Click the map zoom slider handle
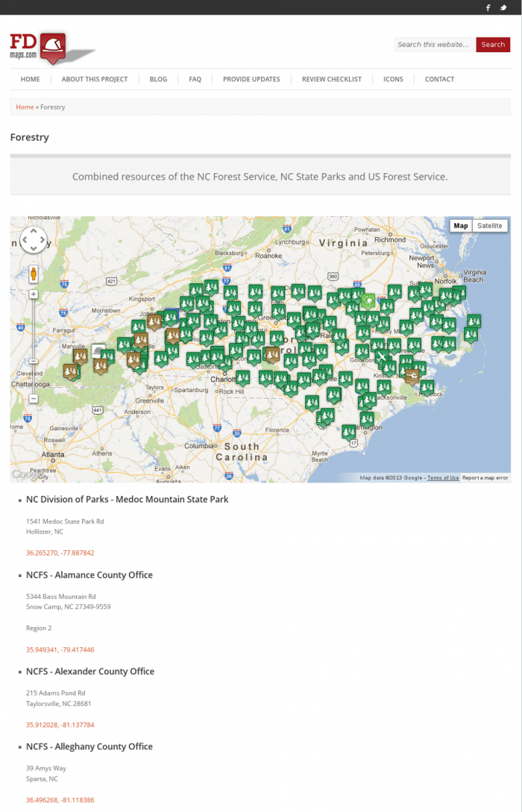 tap(34, 361)
